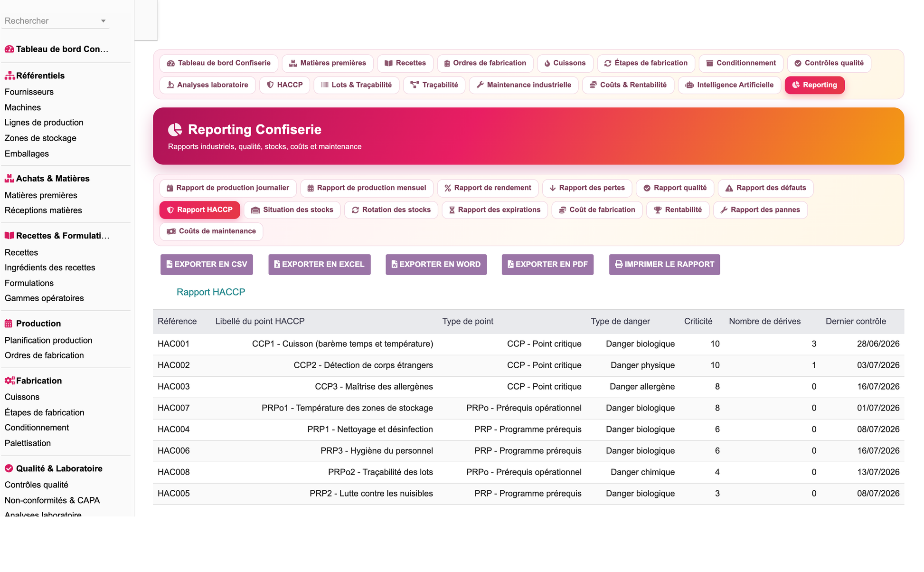Click the Maintenance industrielle wrench icon
The height and width of the screenshot is (572, 924).
(x=480, y=85)
